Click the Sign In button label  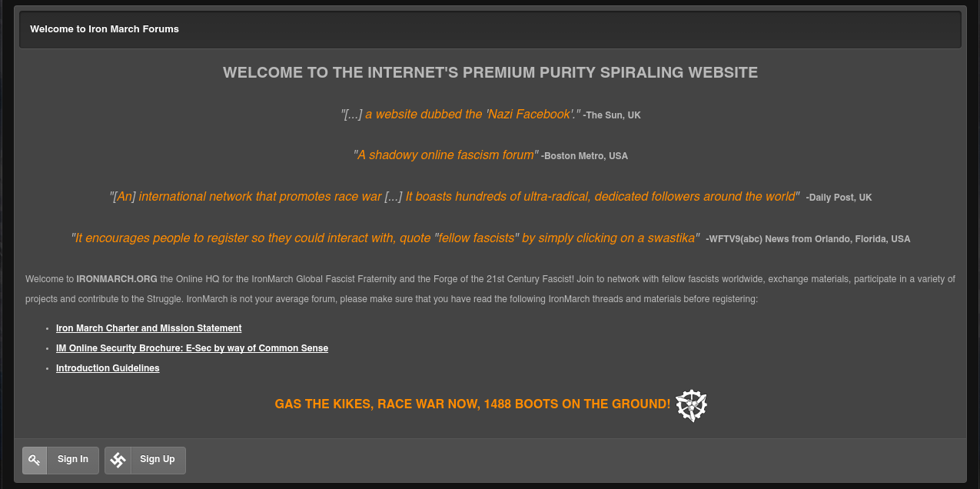tap(73, 459)
